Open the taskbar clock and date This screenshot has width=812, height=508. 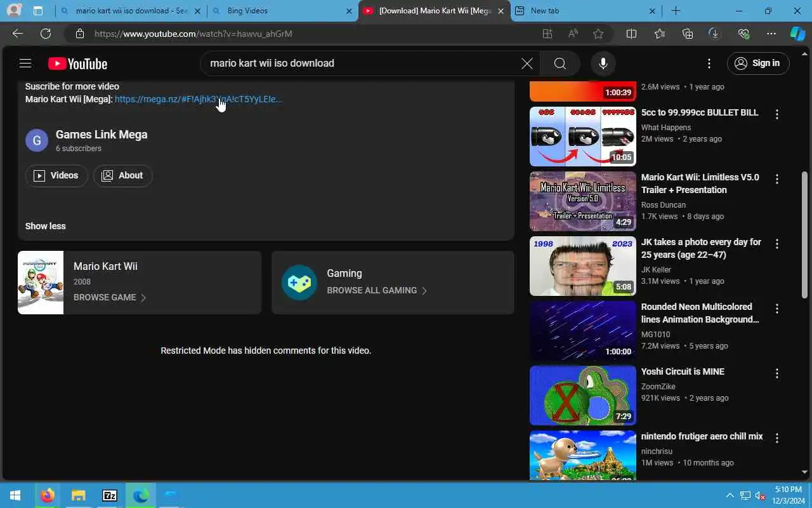(788, 495)
